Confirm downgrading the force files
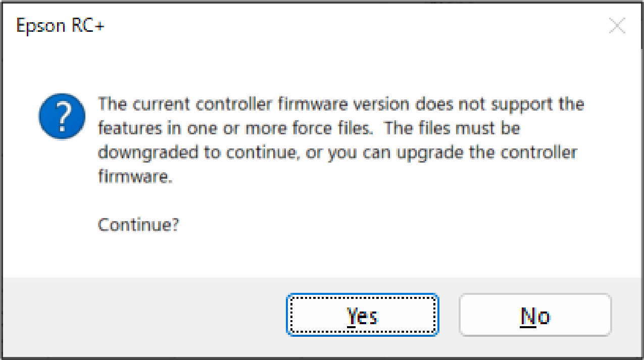Image resolution: width=644 pixels, height=360 pixels. (x=362, y=316)
